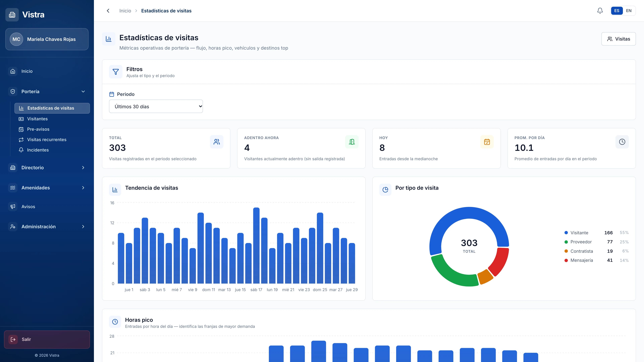Expand the Amenidades section chevron
Viewport: 644px width, 362px height.
coord(83,188)
